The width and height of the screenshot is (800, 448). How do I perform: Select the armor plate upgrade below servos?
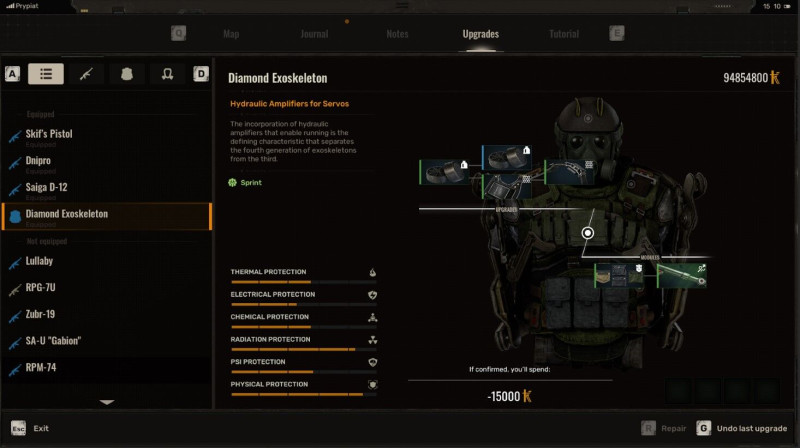507,186
